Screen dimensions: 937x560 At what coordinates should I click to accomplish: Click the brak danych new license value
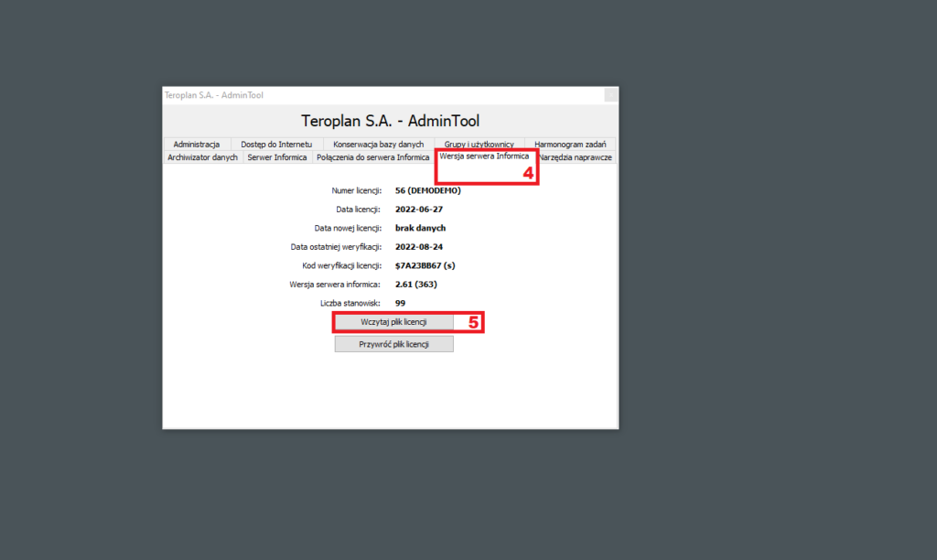pyautogui.click(x=420, y=229)
